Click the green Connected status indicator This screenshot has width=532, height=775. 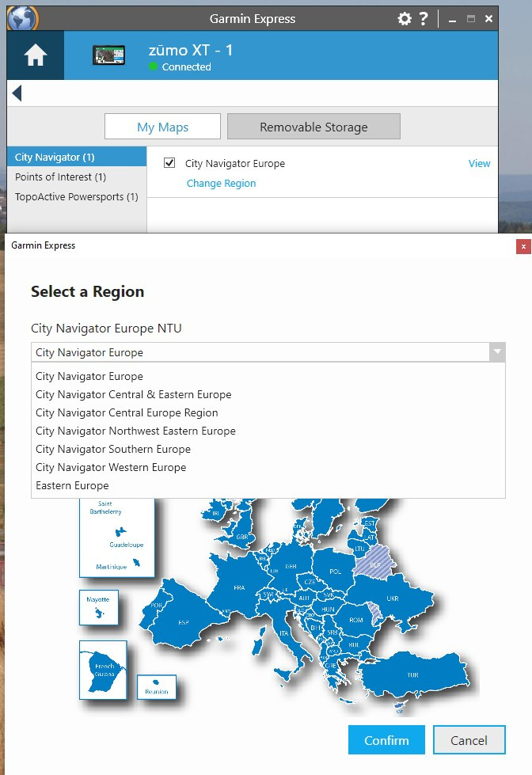click(x=154, y=66)
